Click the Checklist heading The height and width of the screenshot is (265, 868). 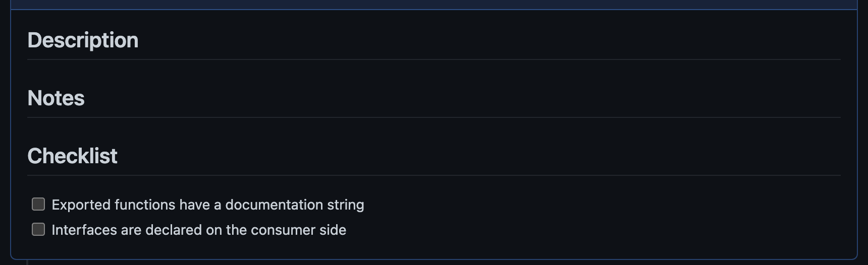pos(72,156)
